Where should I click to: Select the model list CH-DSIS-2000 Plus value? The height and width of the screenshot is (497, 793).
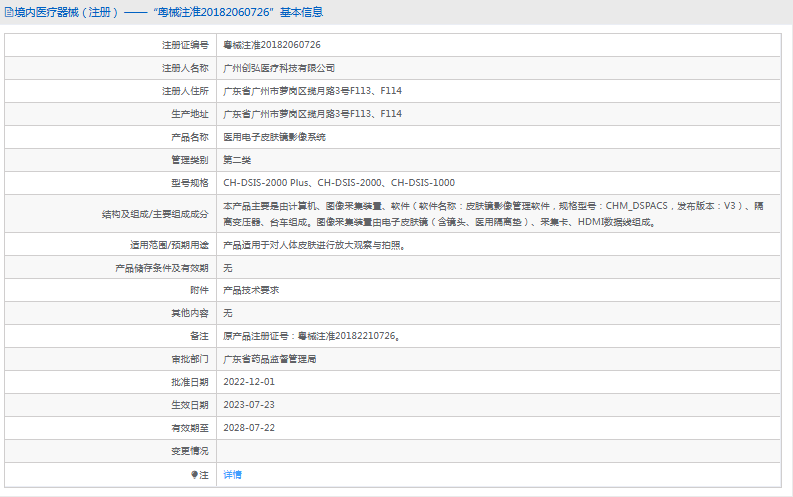coord(339,183)
